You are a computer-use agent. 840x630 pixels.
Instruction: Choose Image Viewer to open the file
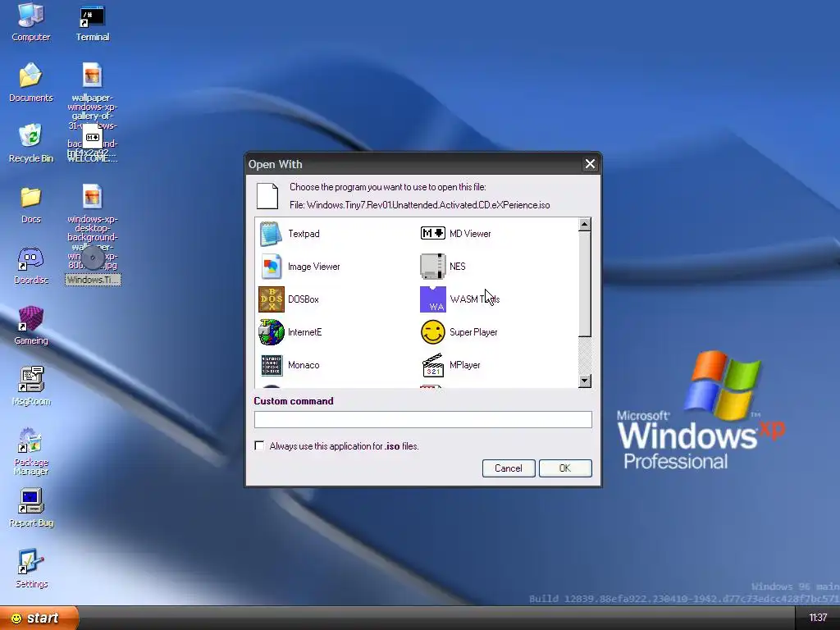pos(299,267)
